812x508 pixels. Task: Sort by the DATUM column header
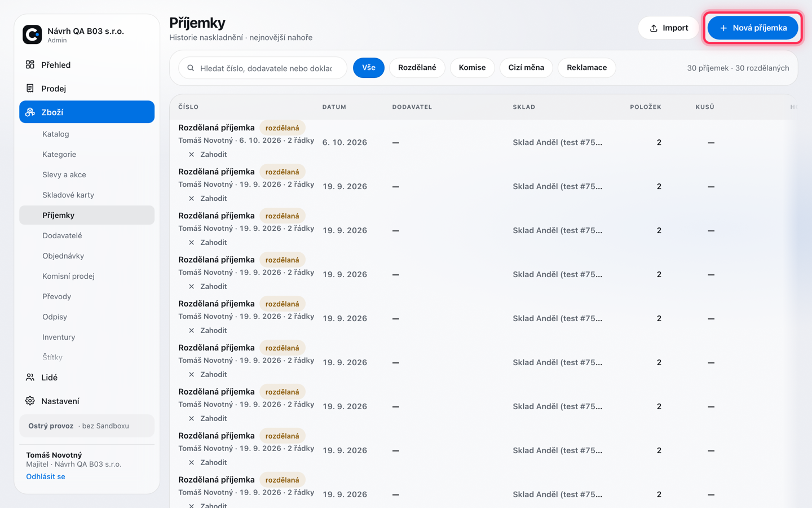pos(334,107)
